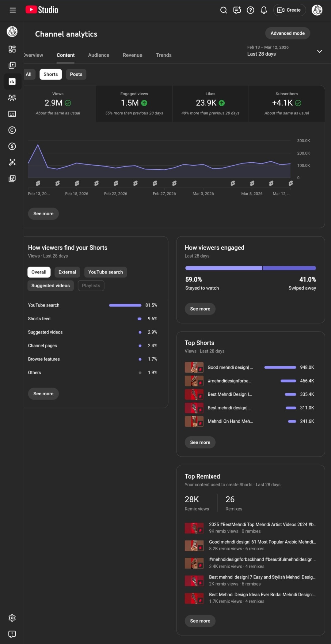Screen dimensions: 331x644
Task: Open Community people icon in sidebar
Action: pyautogui.click(x=12, y=98)
